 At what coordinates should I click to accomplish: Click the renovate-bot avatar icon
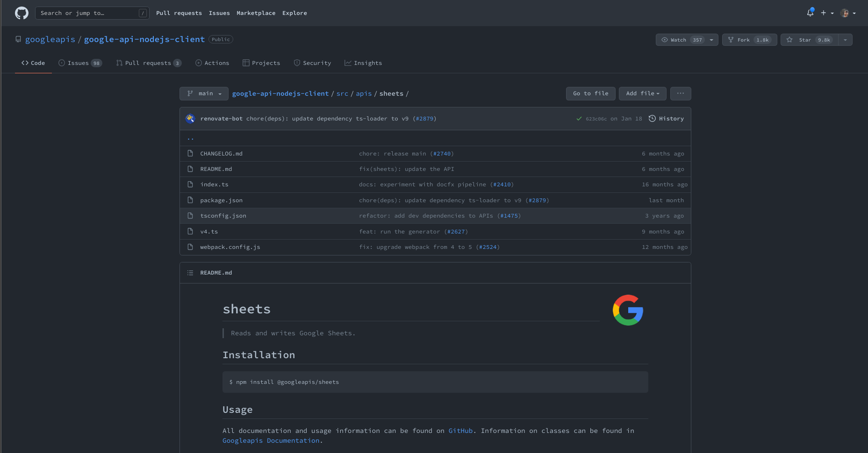(x=190, y=119)
